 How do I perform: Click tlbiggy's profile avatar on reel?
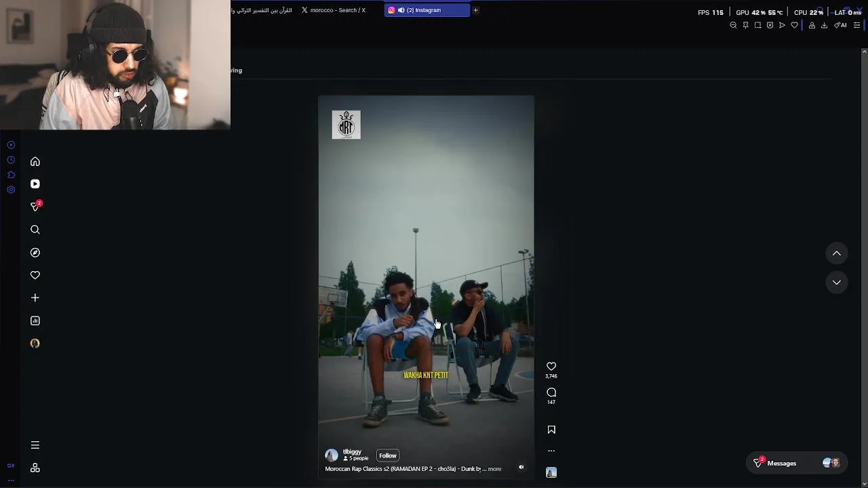332,455
